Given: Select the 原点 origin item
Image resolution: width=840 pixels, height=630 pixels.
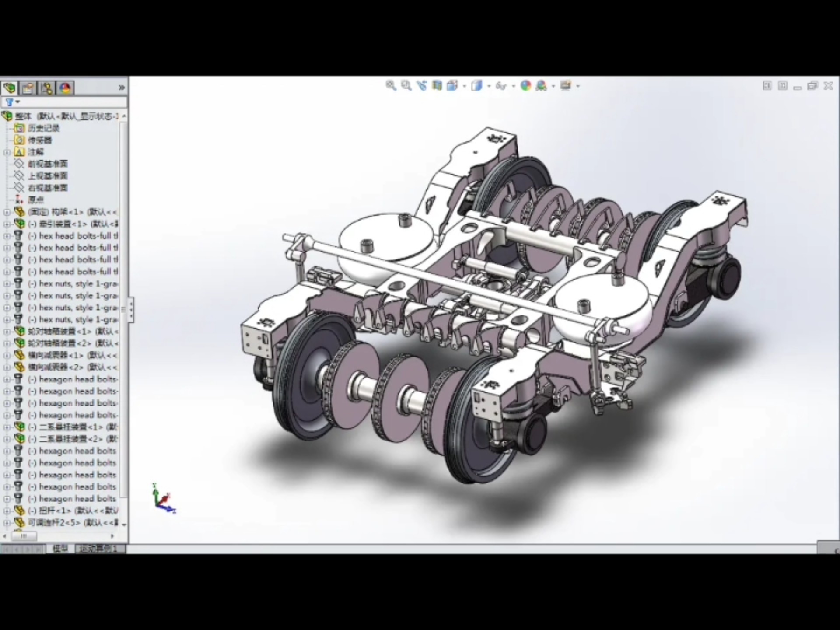Looking at the screenshot, I should pos(36,200).
